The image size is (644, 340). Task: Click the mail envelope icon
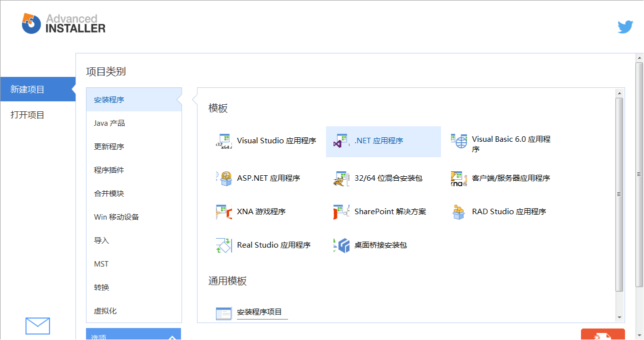(x=37, y=326)
